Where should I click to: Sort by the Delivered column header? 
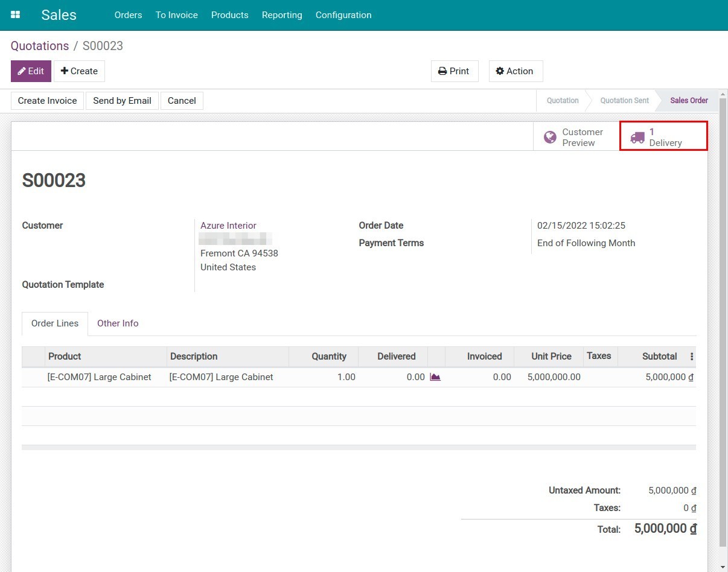pyautogui.click(x=393, y=357)
